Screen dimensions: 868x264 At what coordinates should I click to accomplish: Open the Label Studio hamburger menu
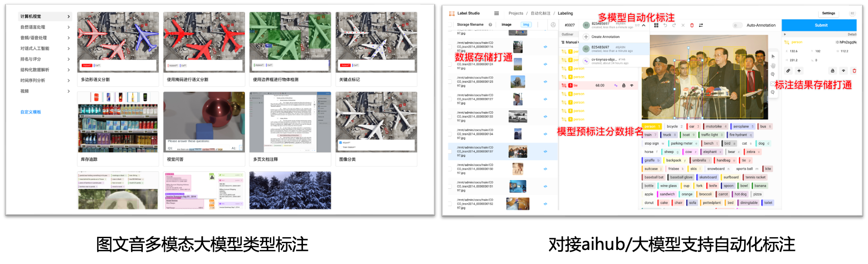click(x=497, y=14)
